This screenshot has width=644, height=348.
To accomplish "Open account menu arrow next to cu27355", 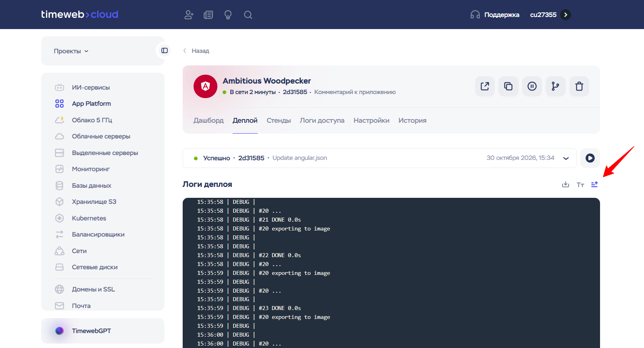I will pos(566,15).
